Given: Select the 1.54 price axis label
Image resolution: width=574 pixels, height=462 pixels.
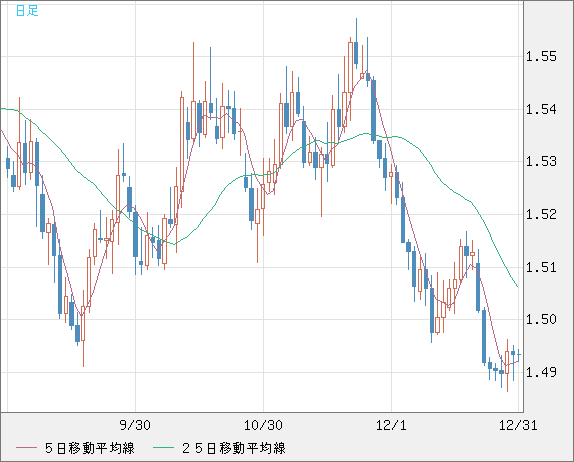Looking at the screenshot, I should (x=541, y=109).
